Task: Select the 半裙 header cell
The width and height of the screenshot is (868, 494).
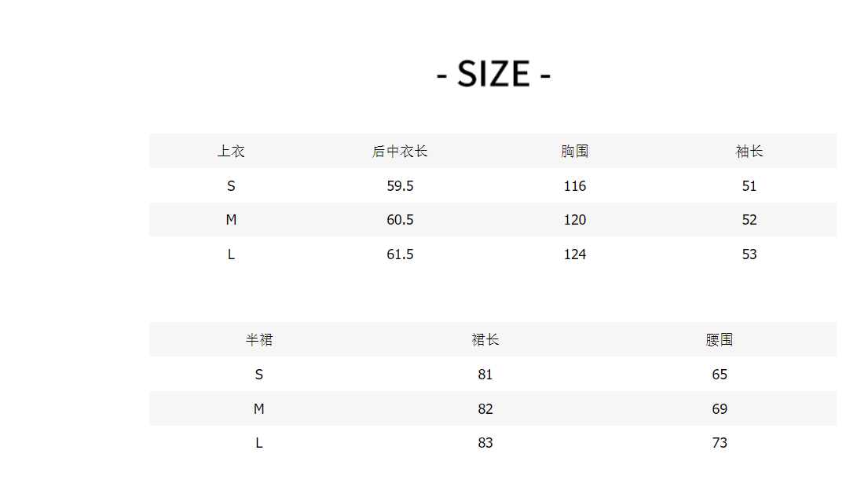Action: pyautogui.click(x=259, y=340)
